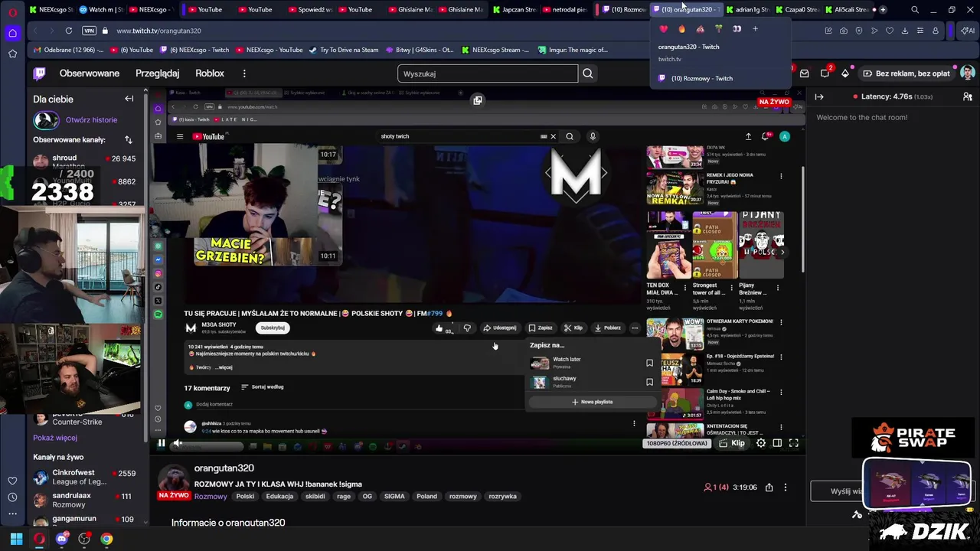Image resolution: width=980 pixels, height=551 pixels.
Task: Enter fullscreen on the stream player
Action: tap(794, 443)
